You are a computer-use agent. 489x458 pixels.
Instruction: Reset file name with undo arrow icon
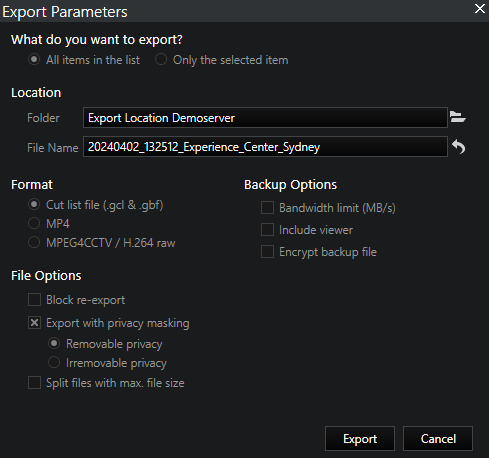[x=458, y=147]
